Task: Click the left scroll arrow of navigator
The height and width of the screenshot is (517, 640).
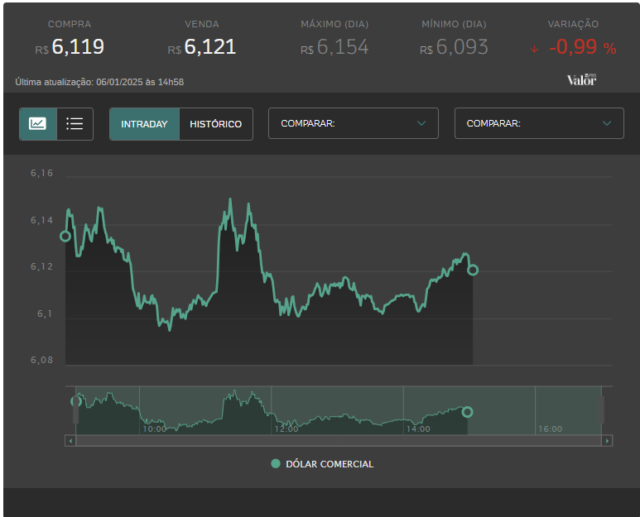Action: 71,441
